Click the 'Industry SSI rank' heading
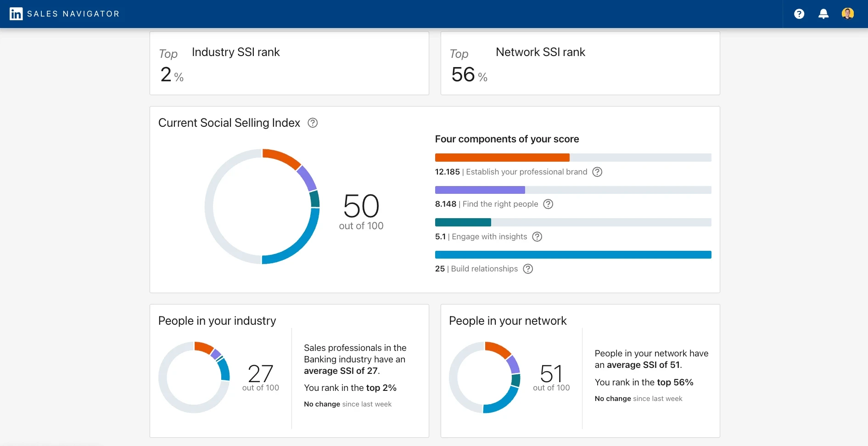The height and width of the screenshot is (446, 868). [x=236, y=52]
